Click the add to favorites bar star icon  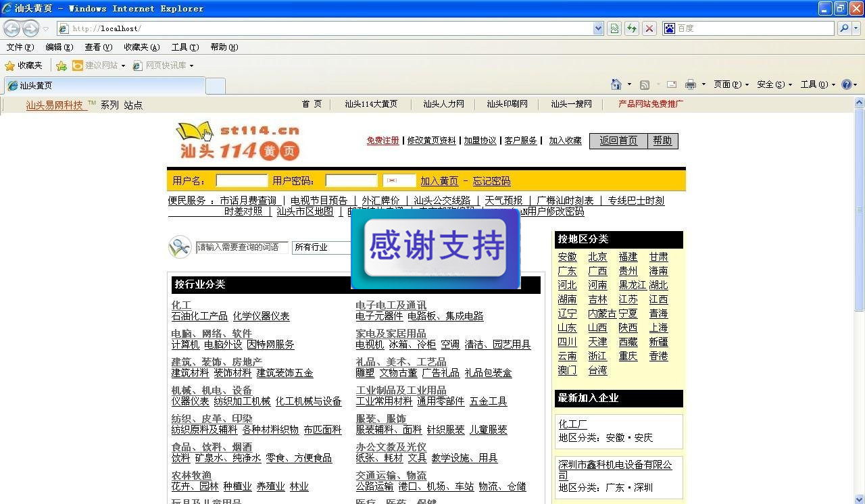pos(61,66)
